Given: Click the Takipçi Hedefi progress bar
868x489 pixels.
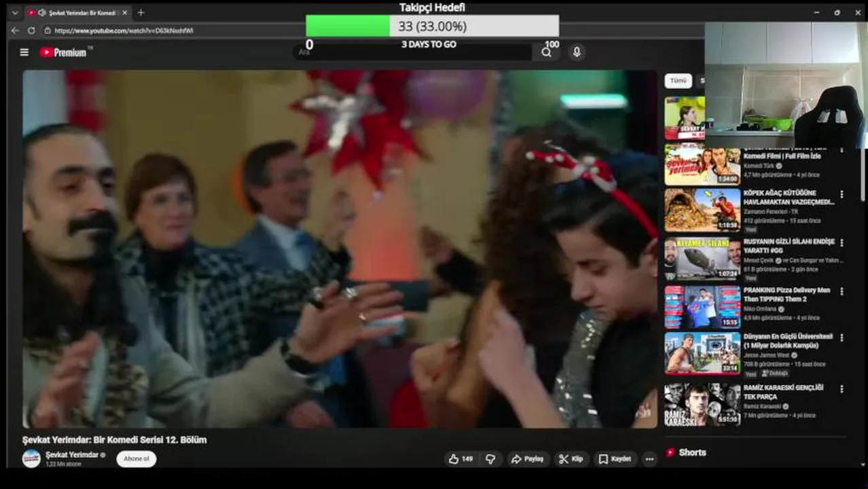Looking at the screenshot, I should click(x=432, y=26).
